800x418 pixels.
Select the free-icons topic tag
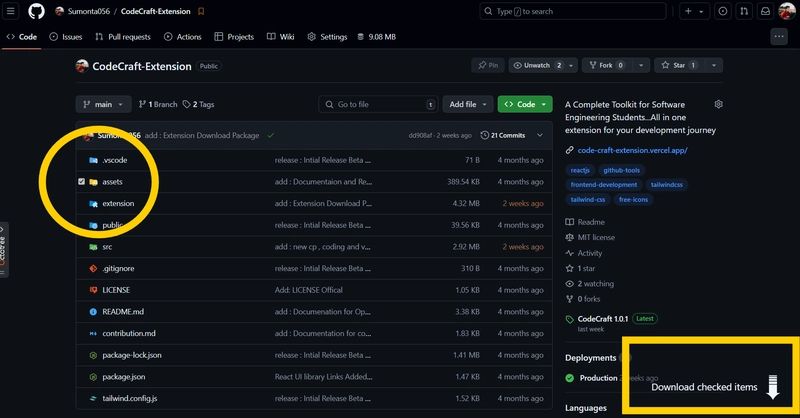click(633, 200)
